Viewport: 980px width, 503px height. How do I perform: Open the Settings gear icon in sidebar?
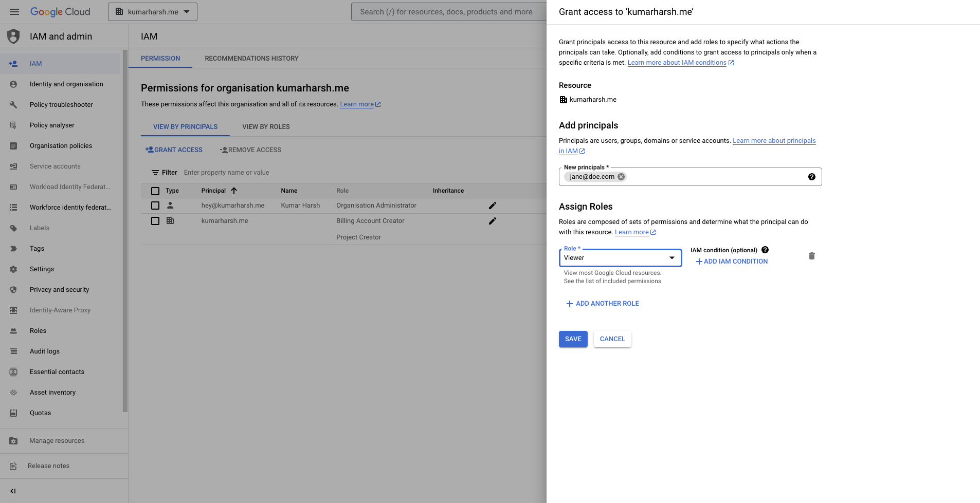point(14,269)
